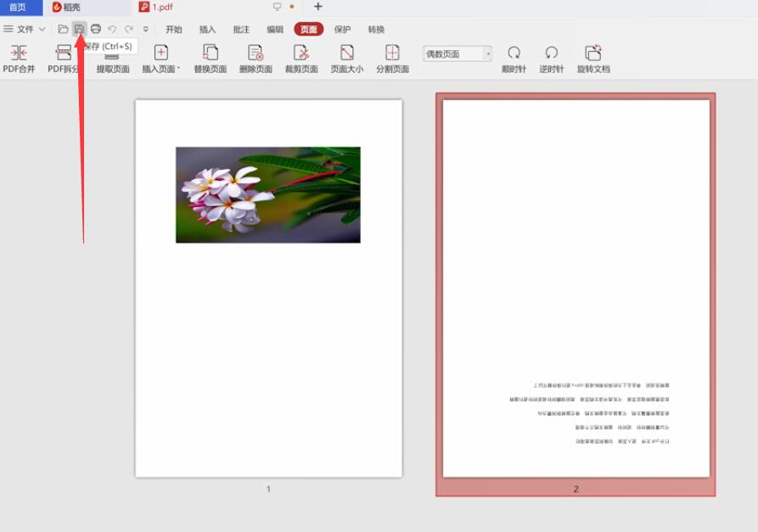Click the redo arrow icon

128,29
